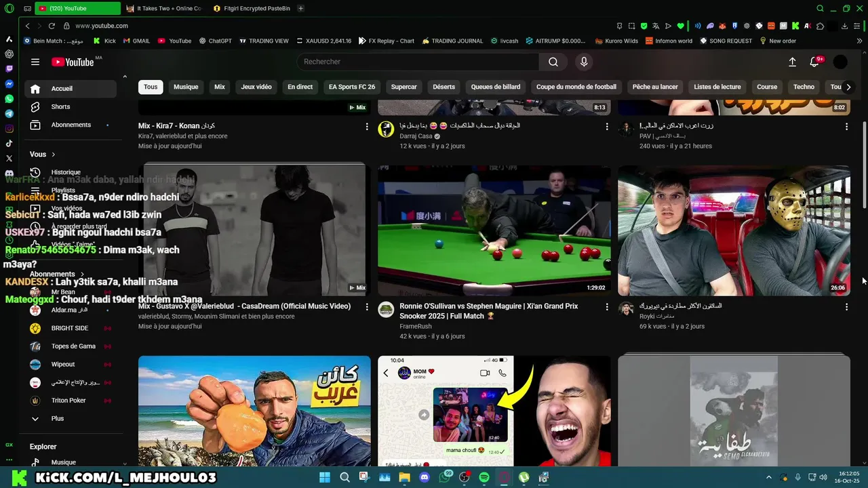Click the address bar URL www.youtube.com

(102, 26)
